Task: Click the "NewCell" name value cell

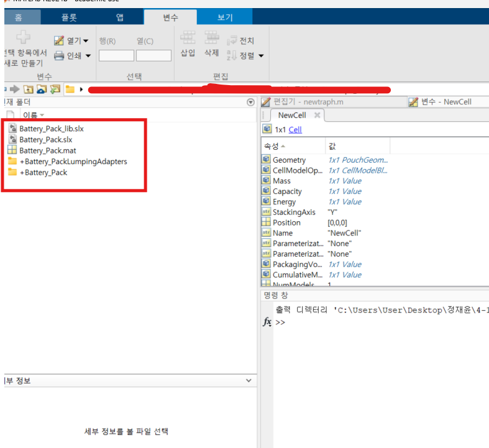Action: [x=344, y=233]
